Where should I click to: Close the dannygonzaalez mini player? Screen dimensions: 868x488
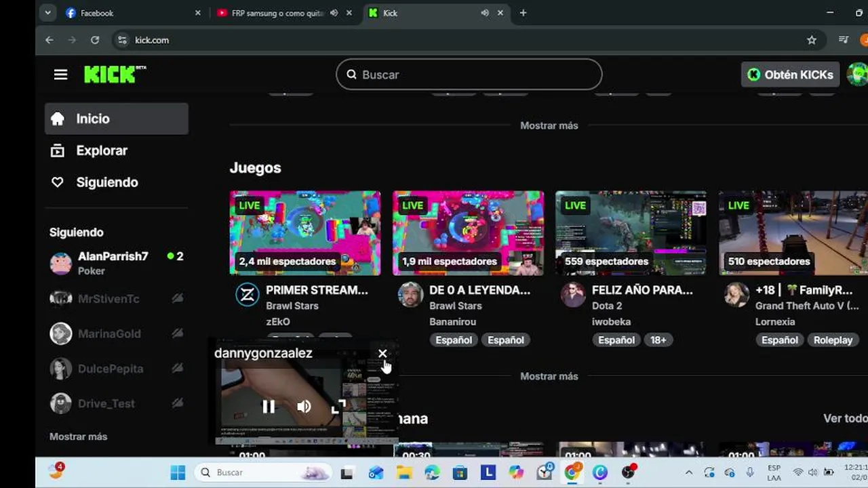[x=382, y=354]
